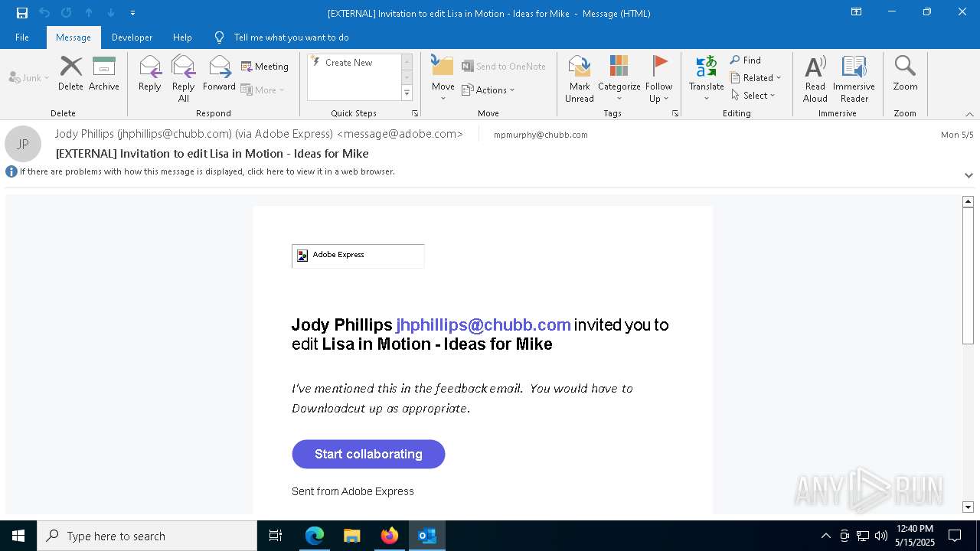The width and height of the screenshot is (980, 551).
Task: Select Create New quick step
Action: pyautogui.click(x=354, y=63)
